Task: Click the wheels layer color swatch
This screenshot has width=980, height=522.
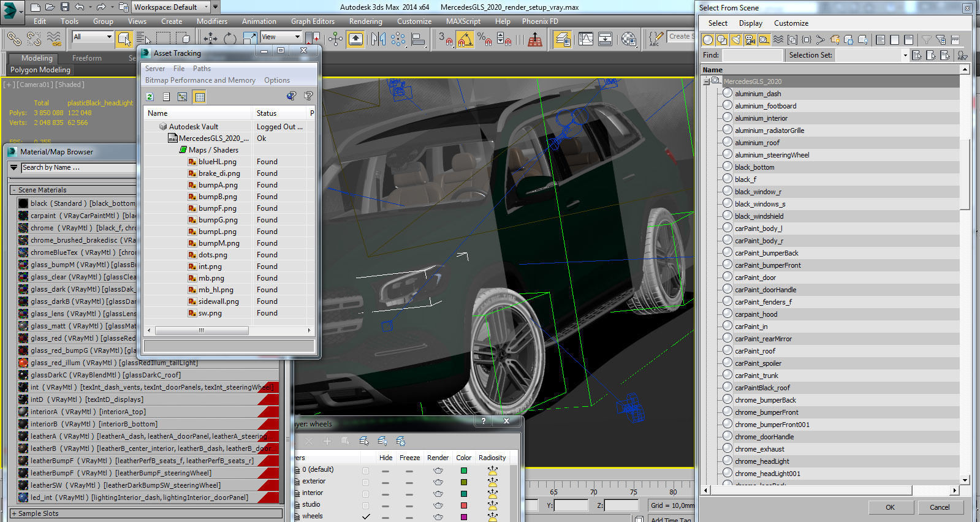Action: (x=464, y=517)
